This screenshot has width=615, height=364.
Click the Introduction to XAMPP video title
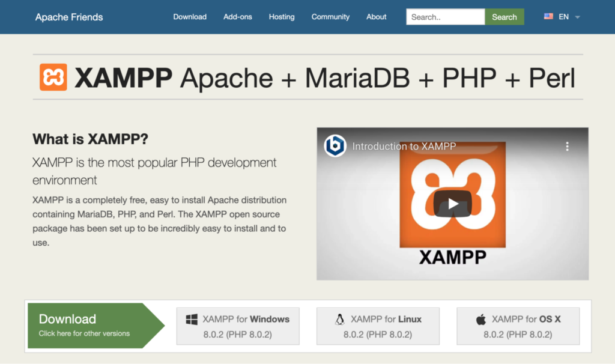click(x=404, y=147)
